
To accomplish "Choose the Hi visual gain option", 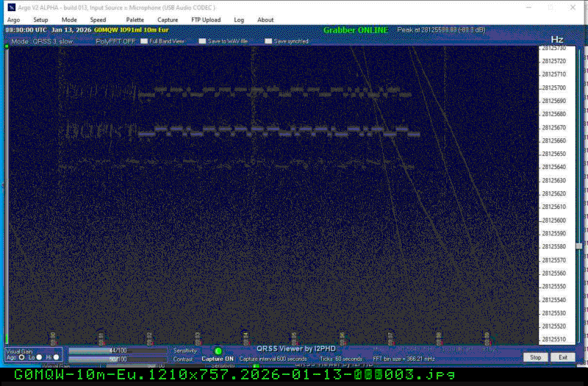I will (x=57, y=357).
